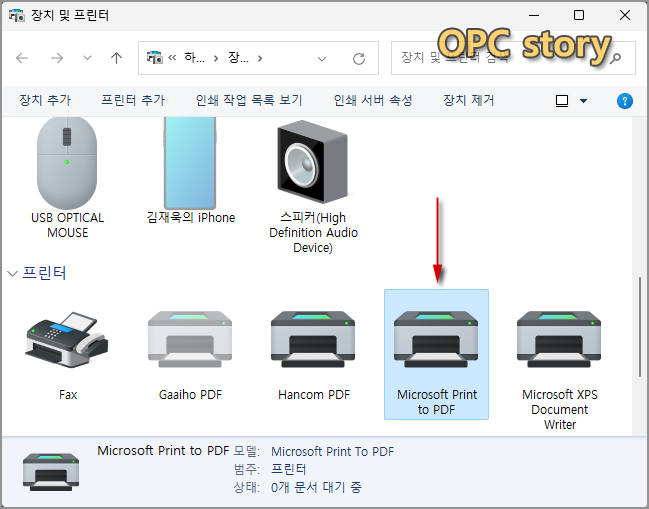The width and height of the screenshot is (649, 509).
Task: Open the USB OPTICAL MOUSE device icon
Action: click(67, 163)
